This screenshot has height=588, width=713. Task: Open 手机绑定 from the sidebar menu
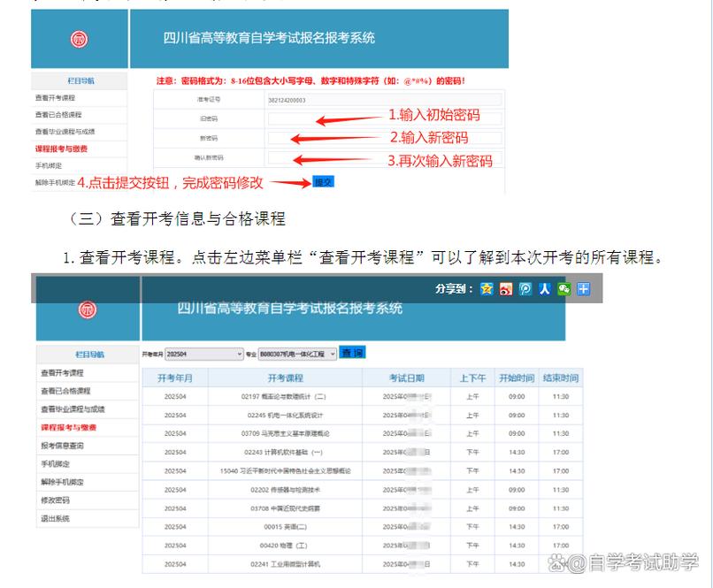[x=62, y=463]
